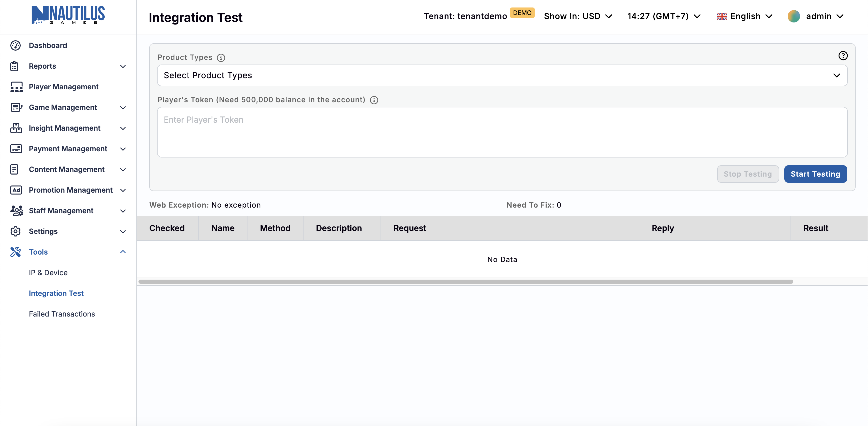
Task: Navigate to Failed Transactions page
Action: point(62,313)
